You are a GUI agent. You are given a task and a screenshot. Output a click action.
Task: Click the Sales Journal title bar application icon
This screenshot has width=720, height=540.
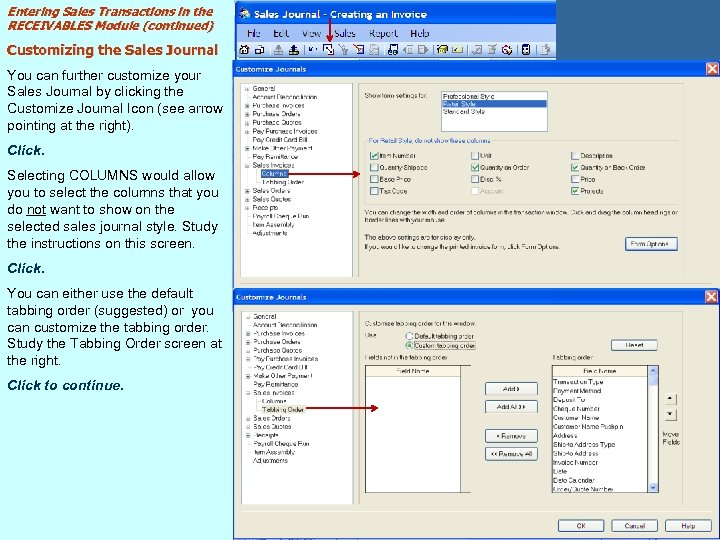(x=245, y=14)
